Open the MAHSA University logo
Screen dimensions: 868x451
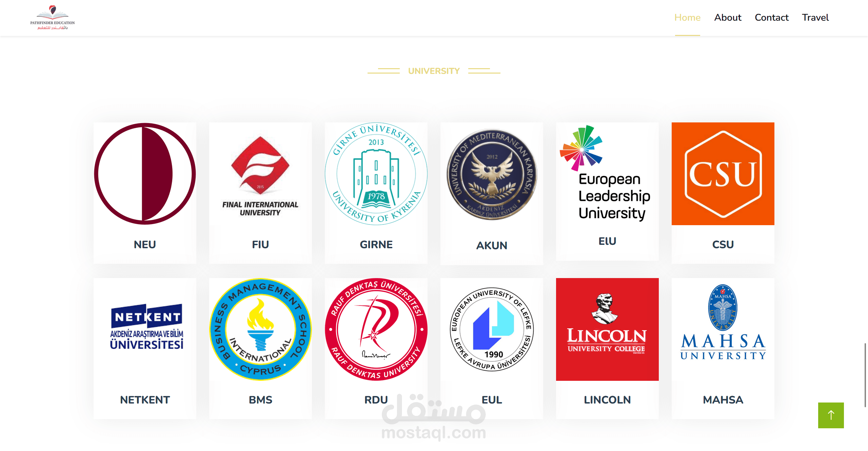coord(723,322)
